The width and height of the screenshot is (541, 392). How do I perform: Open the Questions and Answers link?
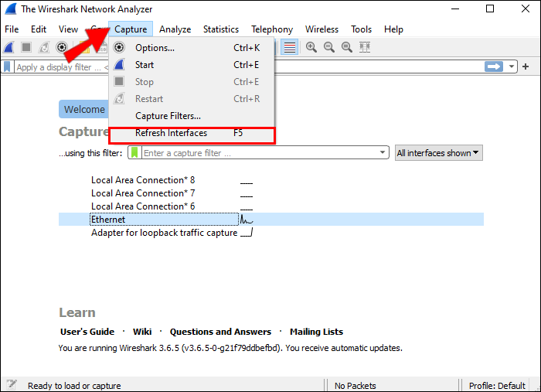[220, 332]
